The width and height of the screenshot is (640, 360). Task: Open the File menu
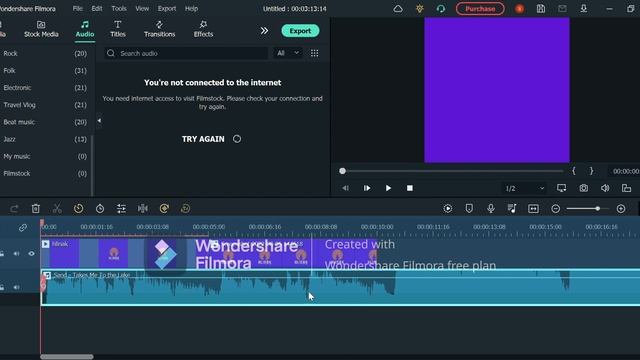point(78,9)
